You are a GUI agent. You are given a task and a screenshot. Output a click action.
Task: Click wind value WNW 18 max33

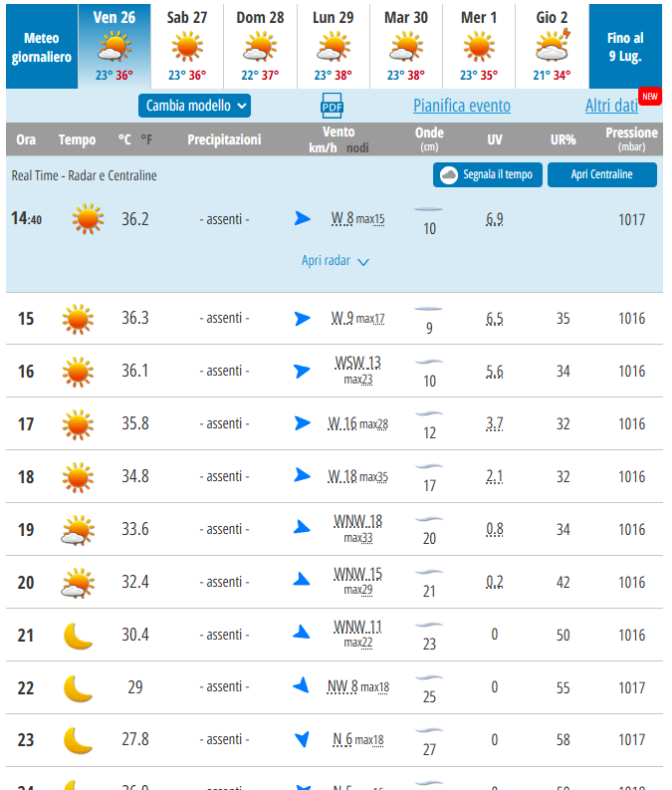pos(357,529)
